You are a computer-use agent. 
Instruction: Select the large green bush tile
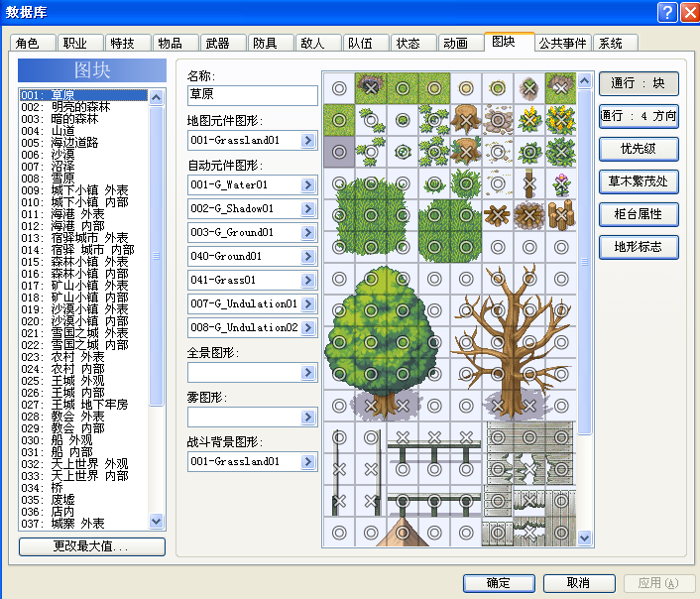tap(371, 215)
